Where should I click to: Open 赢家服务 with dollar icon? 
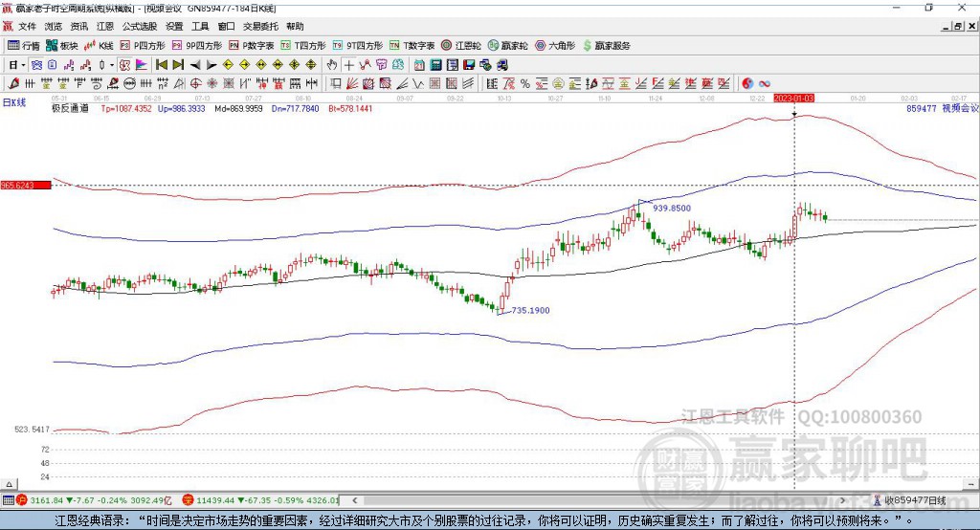607,46
